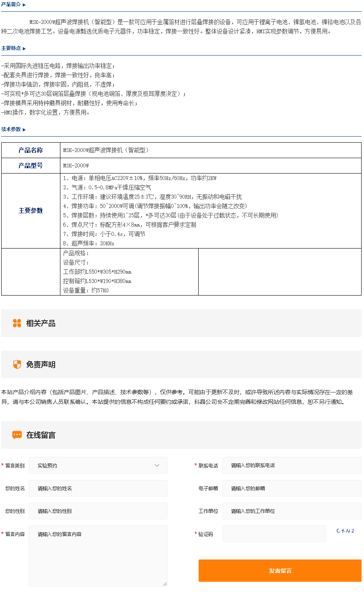Grab the textarea resize handle
This screenshot has width=364, height=613.
(165, 584)
